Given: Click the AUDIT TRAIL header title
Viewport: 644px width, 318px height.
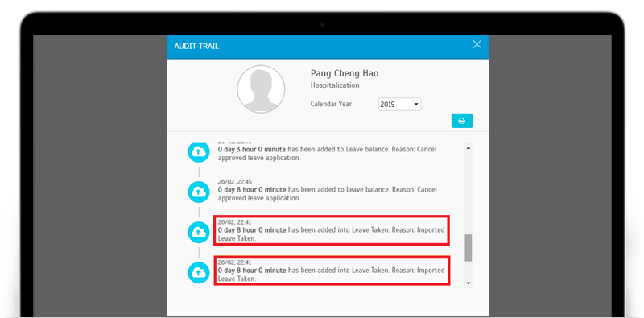Looking at the screenshot, I should click(196, 47).
